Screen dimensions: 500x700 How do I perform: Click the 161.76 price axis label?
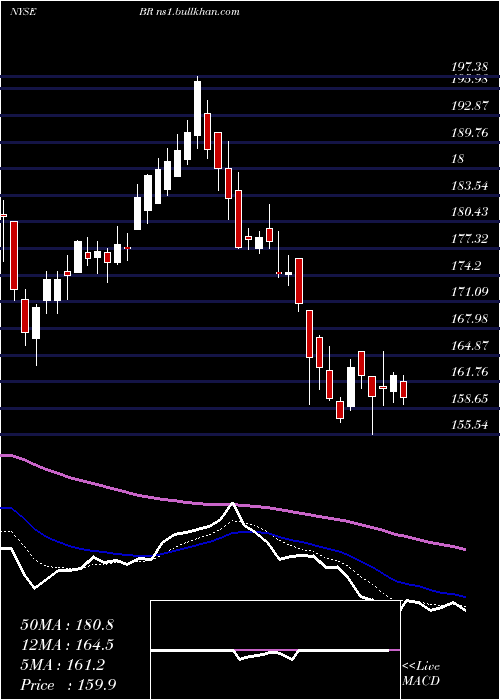pyautogui.click(x=470, y=372)
